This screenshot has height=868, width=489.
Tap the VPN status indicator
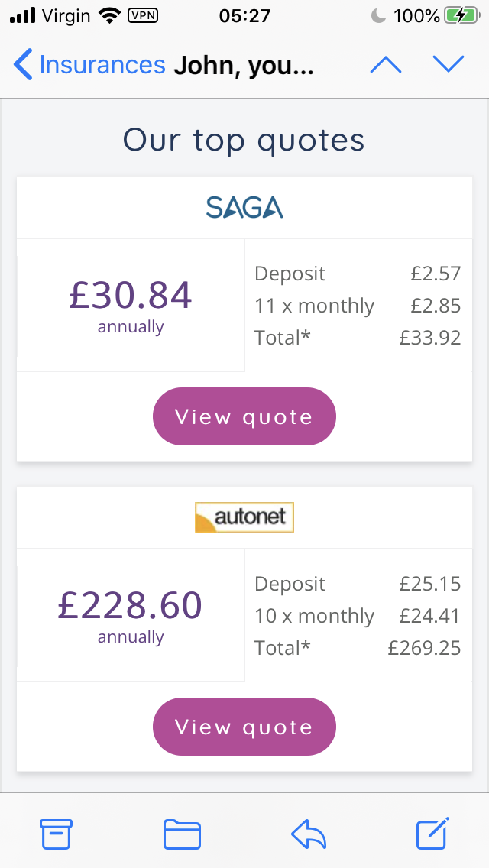pyautogui.click(x=143, y=15)
